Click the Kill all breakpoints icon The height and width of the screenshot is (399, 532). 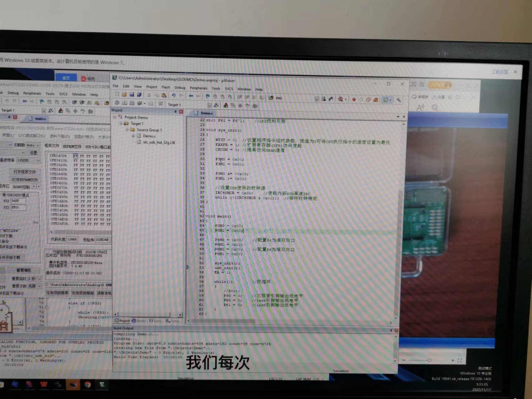(x=376, y=100)
